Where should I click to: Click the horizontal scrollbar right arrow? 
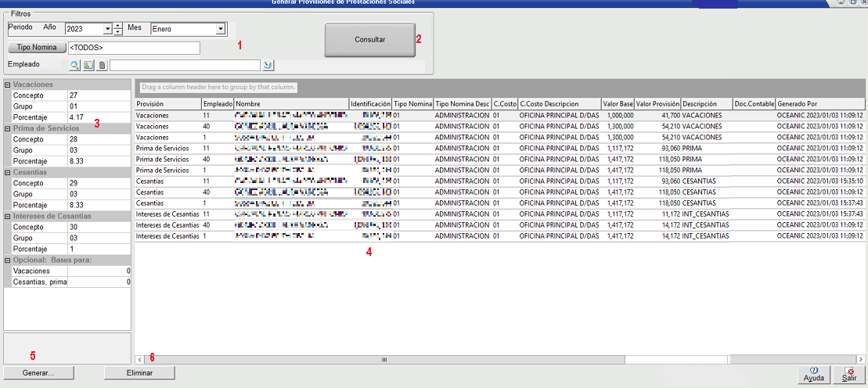859,360
